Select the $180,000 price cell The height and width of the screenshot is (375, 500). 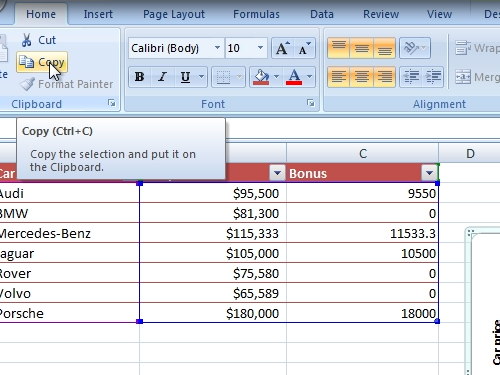click(213, 313)
